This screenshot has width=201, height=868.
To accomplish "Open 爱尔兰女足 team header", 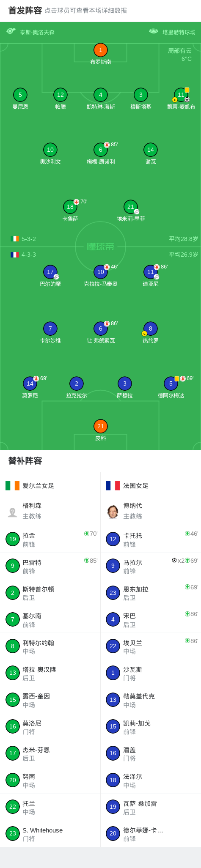I will [50, 485].
